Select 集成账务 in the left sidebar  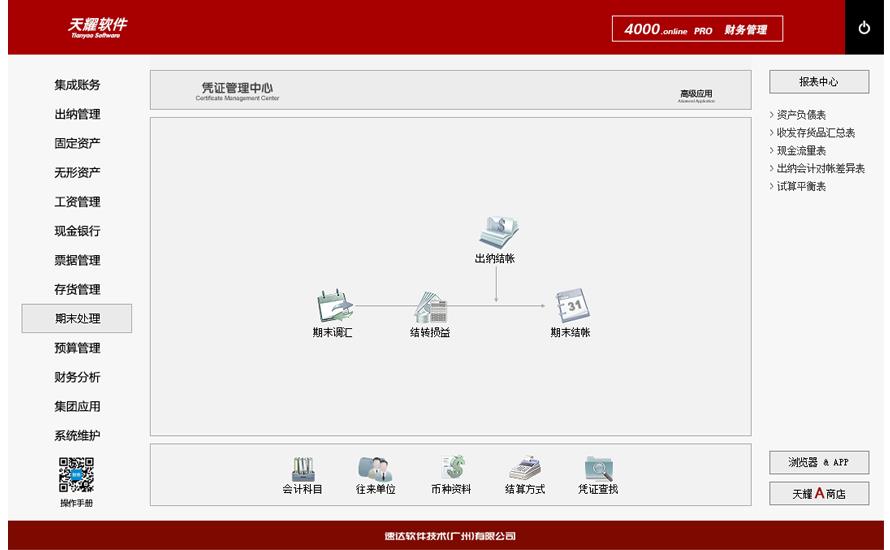point(77,85)
